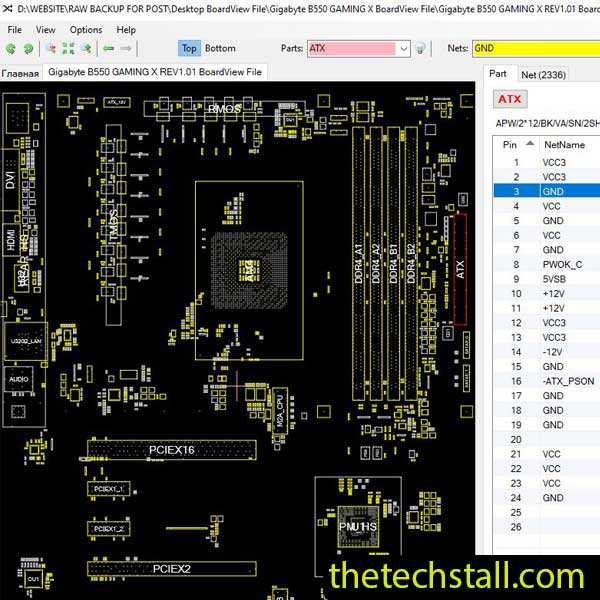The image size is (600, 600).
Task: Select highlighted pin 3 GND row
Action: 547,191
